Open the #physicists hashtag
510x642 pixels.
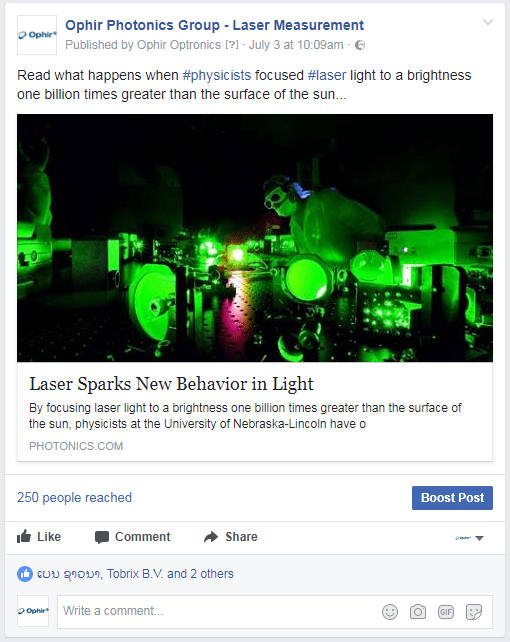pyautogui.click(x=217, y=75)
